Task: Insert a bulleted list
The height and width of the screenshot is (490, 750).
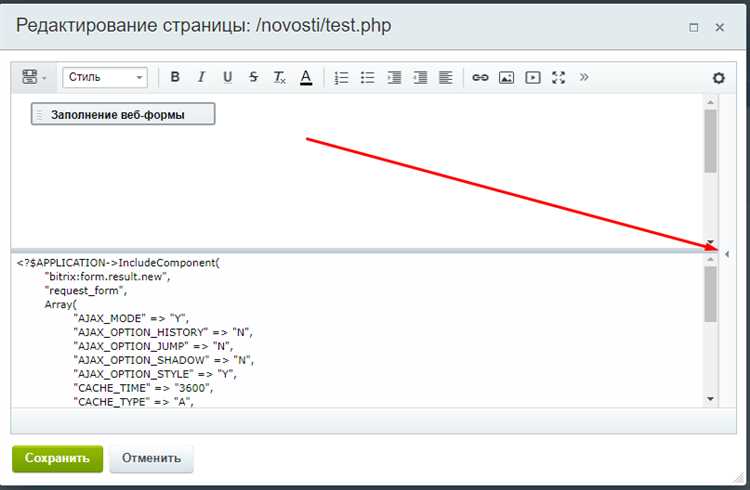Action: (x=367, y=77)
